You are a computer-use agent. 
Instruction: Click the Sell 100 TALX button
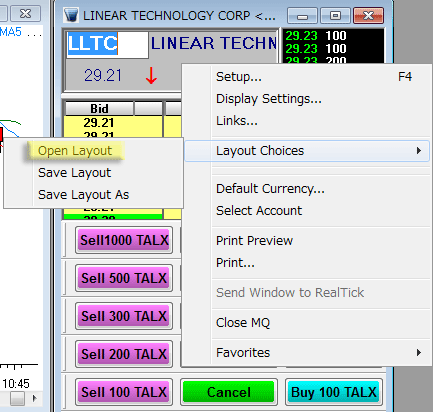(124, 392)
